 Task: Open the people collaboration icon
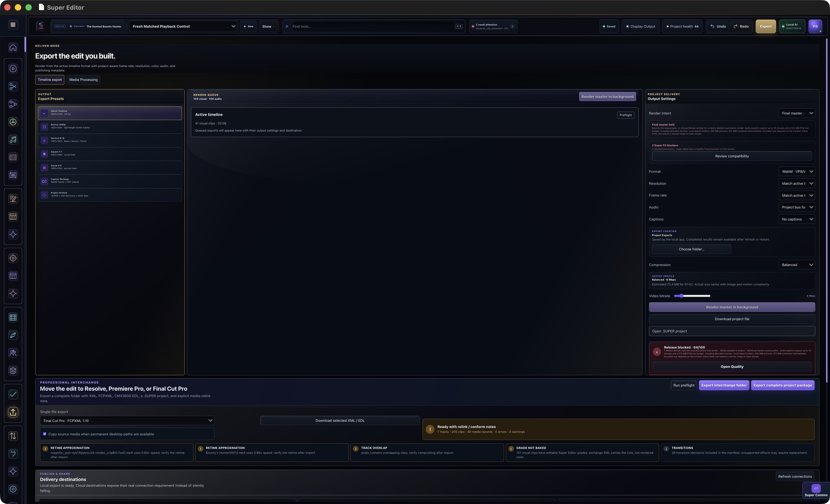pyautogui.click(x=13, y=353)
